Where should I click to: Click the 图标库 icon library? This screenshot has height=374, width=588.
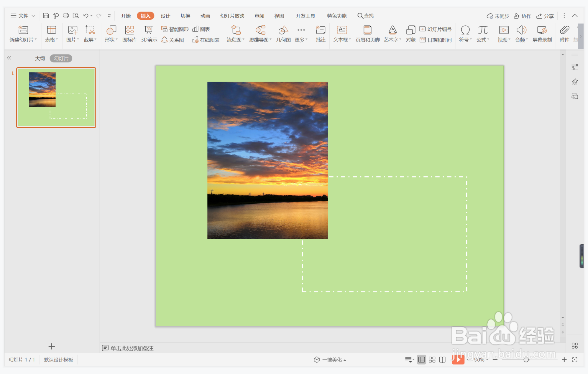(129, 34)
